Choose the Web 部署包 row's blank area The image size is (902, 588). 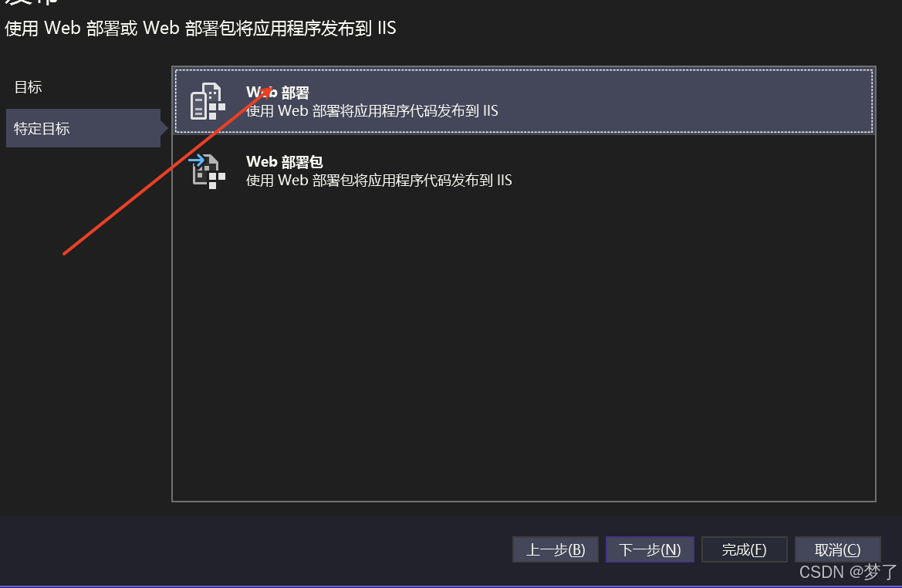691,171
